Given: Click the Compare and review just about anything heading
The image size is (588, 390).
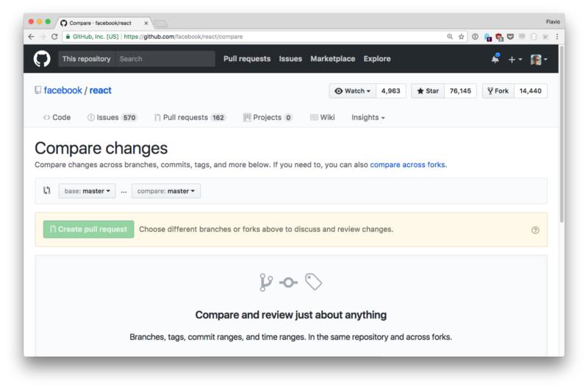Looking at the screenshot, I should 290,315.
